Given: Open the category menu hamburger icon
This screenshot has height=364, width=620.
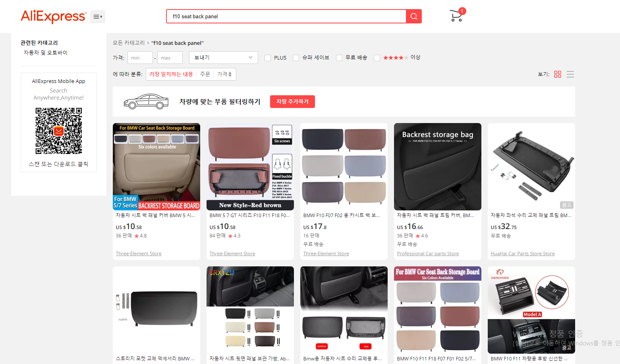Looking at the screenshot, I should tap(98, 17).
